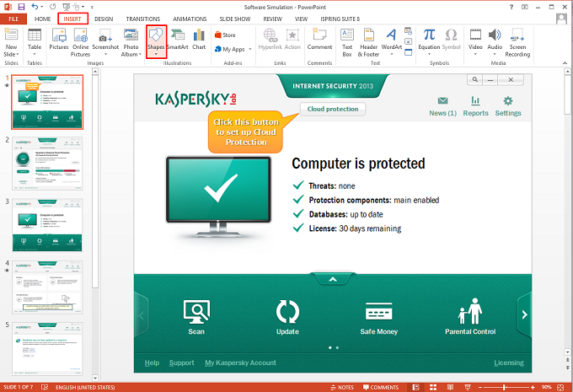Click Update in the Kaspersky slide image
Image resolution: width=573 pixels, height=392 pixels.
pyautogui.click(x=287, y=317)
